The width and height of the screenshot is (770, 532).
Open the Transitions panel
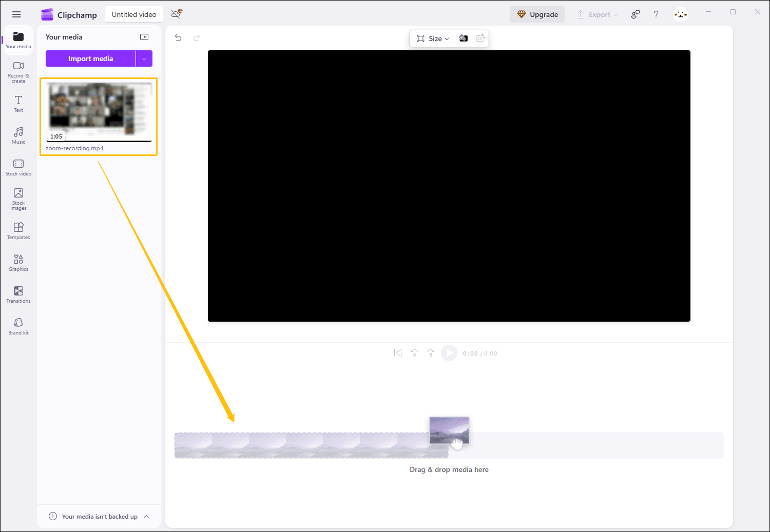[x=18, y=294]
